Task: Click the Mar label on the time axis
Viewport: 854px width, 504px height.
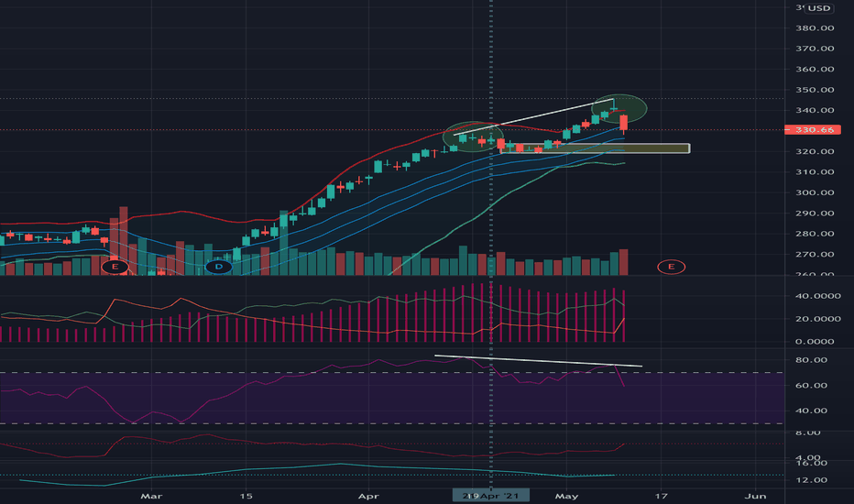Action: (151, 497)
